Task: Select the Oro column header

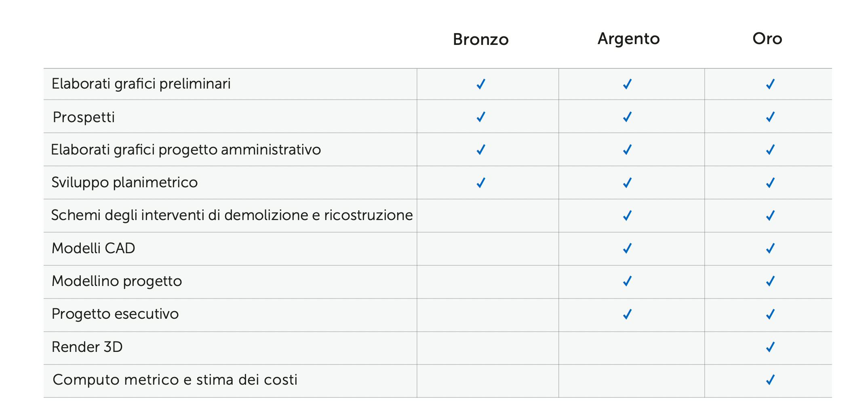Action: pos(767,39)
